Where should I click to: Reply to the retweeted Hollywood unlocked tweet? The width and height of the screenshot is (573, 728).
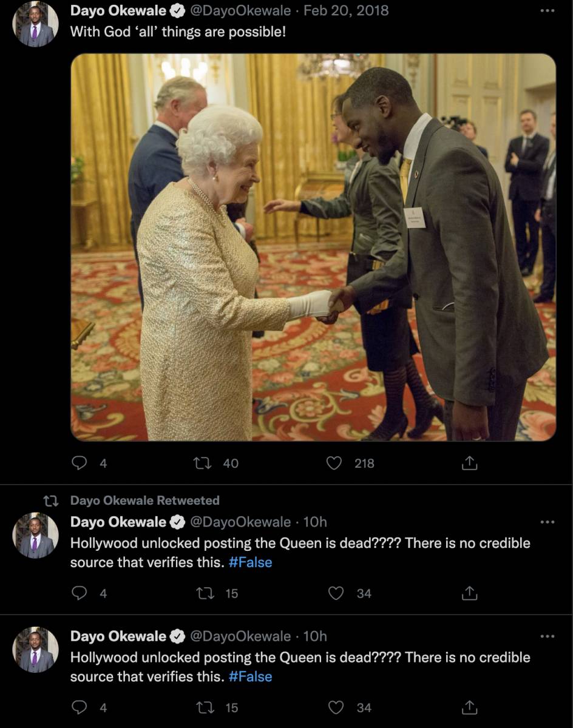(80, 593)
